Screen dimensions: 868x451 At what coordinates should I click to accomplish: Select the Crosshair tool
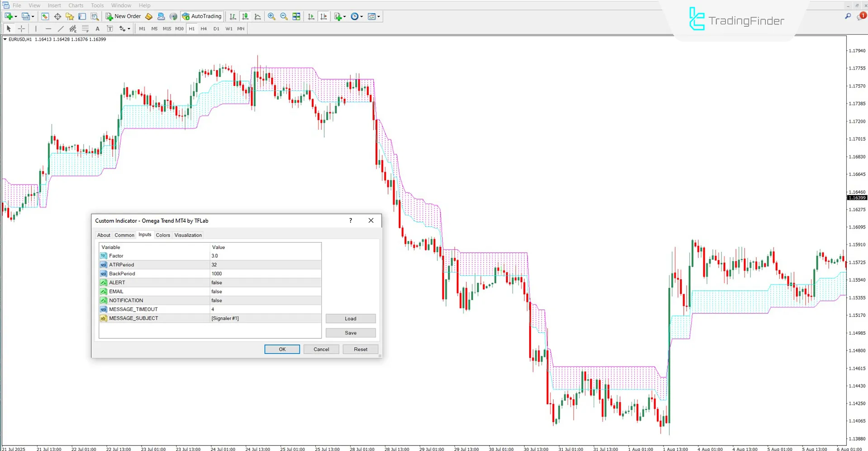pyautogui.click(x=21, y=28)
